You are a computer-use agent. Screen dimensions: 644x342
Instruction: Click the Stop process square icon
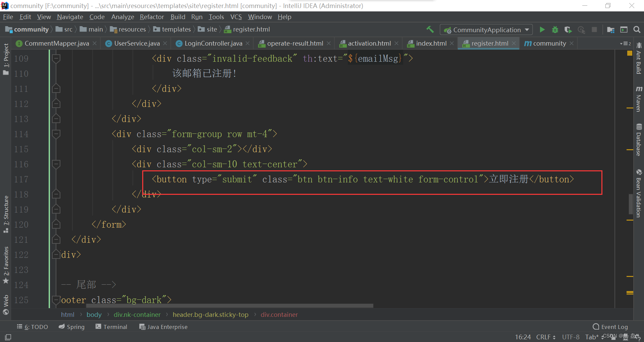[594, 30]
